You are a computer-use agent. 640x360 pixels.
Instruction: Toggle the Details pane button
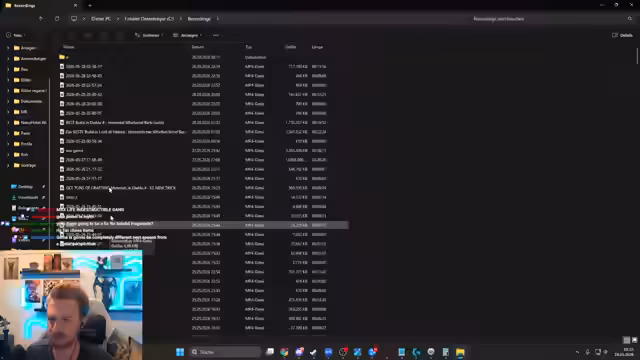622,35
